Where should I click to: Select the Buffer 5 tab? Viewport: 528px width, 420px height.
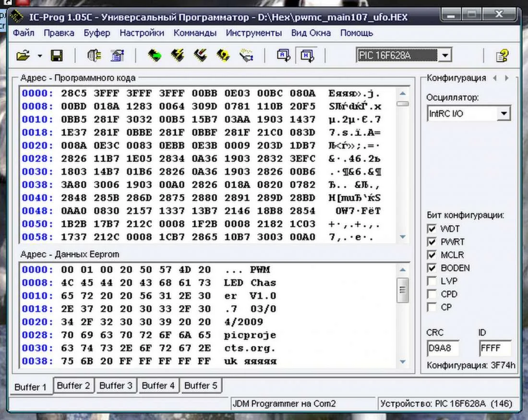pyautogui.click(x=201, y=385)
